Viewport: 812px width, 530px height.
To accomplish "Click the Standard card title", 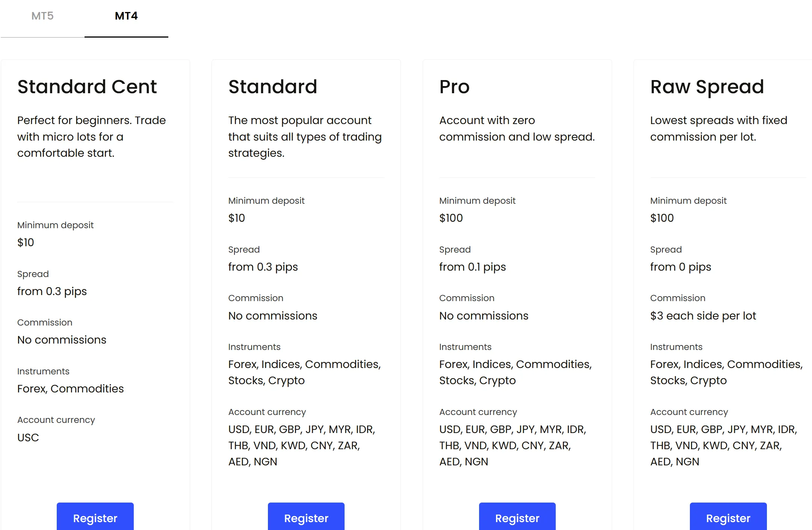I will [272, 87].
